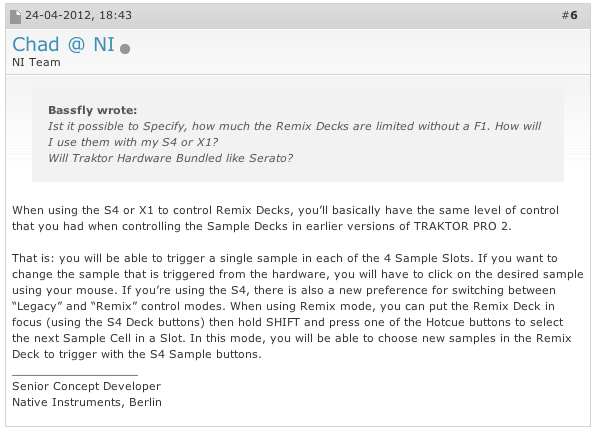Click the post document icon beside the date
595x429 pixels.
(15, 17)
